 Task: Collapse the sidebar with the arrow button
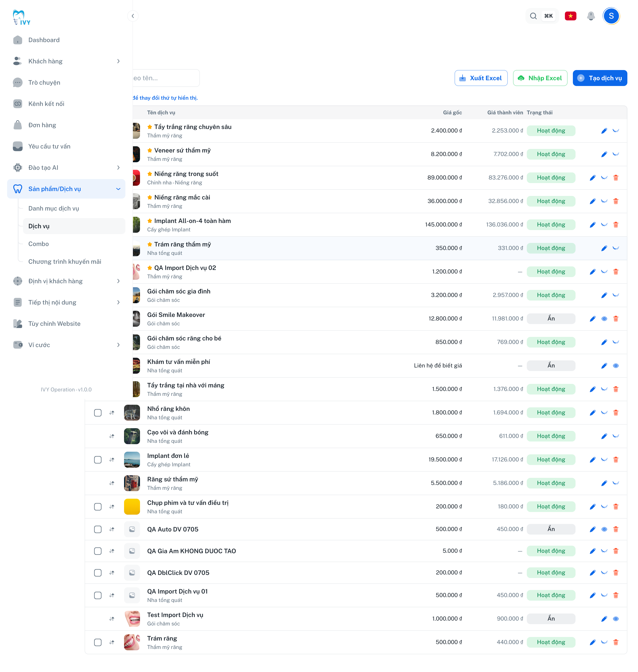click(133, 16)
